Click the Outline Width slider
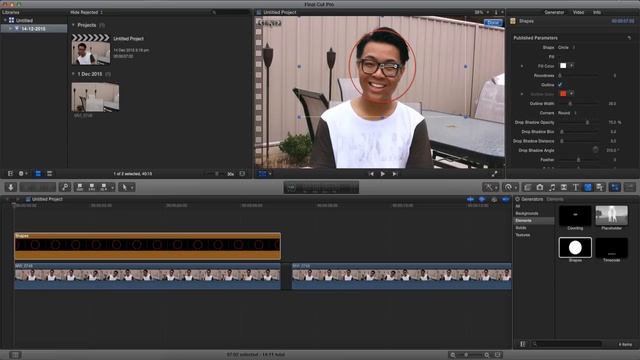Viewport: 640px width, 360px height. coord(578,104)
